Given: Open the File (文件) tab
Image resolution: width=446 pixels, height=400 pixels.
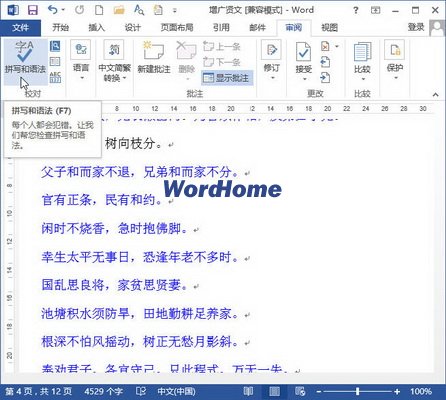Looking at the screenshot, I should (x=20, y=27).
